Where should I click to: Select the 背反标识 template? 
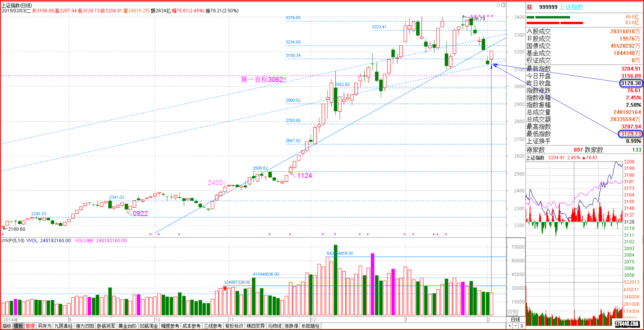234,326
